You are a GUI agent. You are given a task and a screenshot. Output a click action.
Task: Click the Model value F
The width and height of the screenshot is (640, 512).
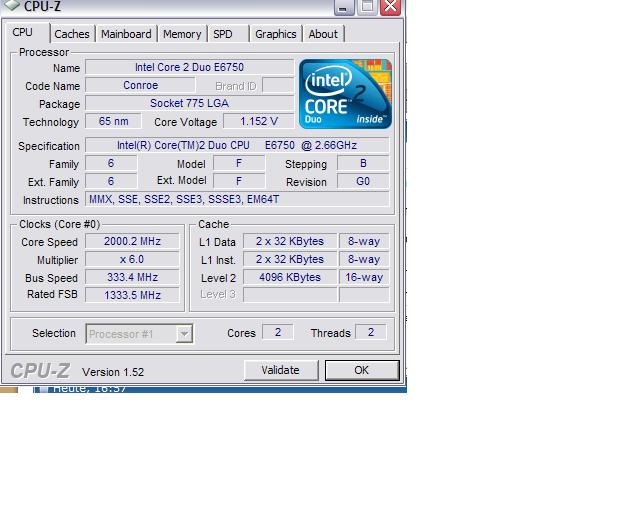[x=239, y=163]
